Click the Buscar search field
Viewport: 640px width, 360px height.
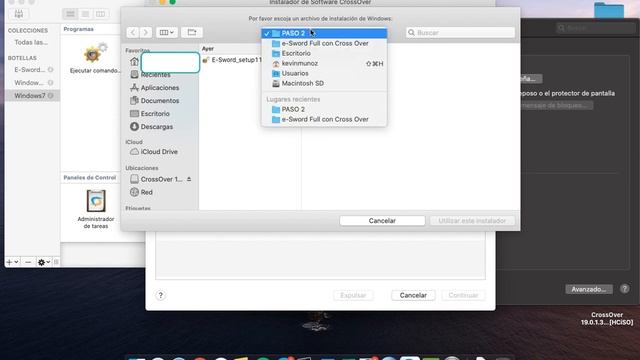pyautogui.click(x=460, y=33)
